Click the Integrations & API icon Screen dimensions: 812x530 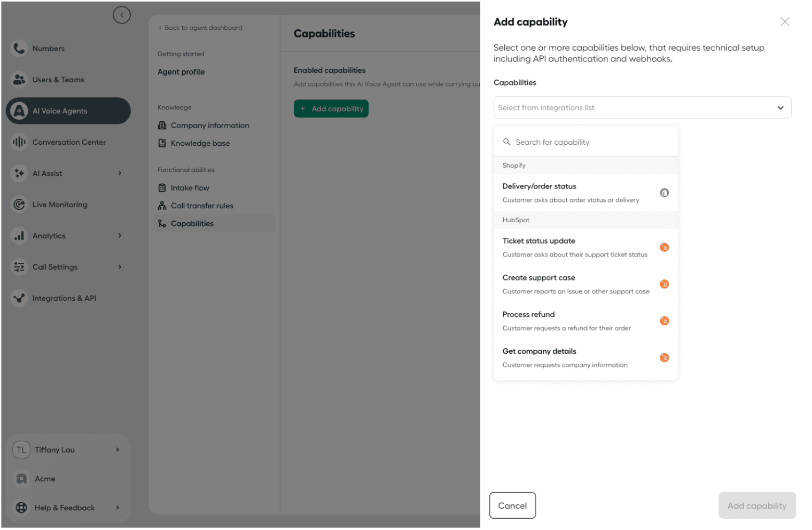click(x=19, y=298)
